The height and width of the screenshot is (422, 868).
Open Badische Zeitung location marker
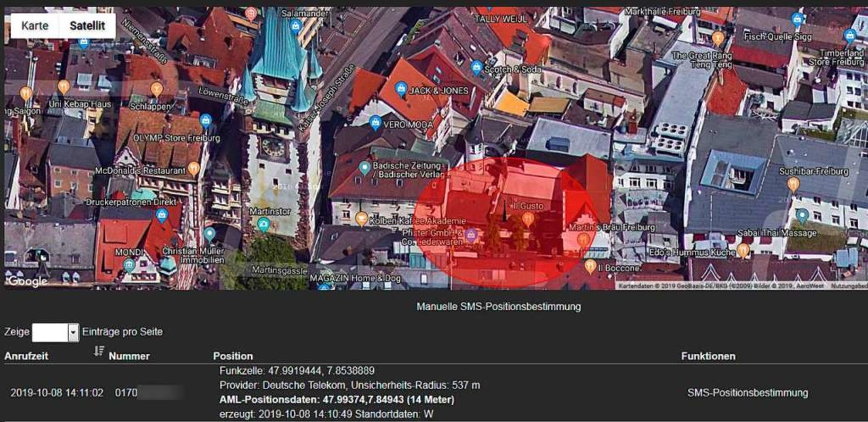tap(364, 169)
